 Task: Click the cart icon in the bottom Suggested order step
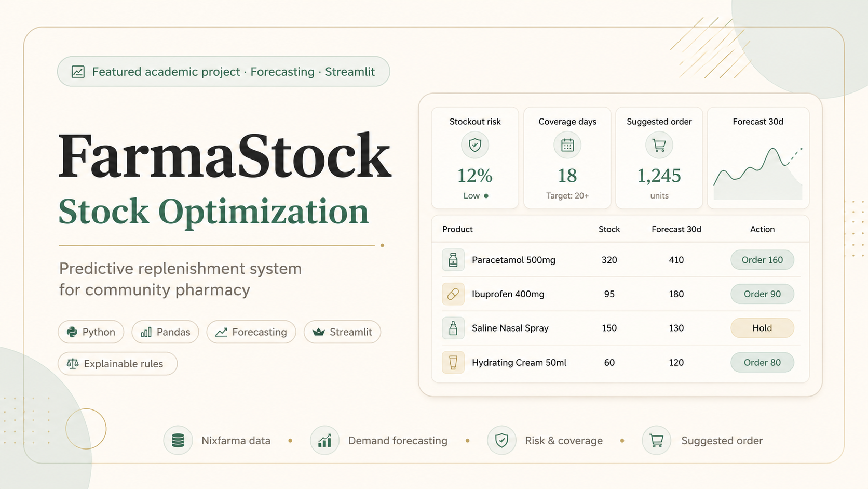(657, 441)
